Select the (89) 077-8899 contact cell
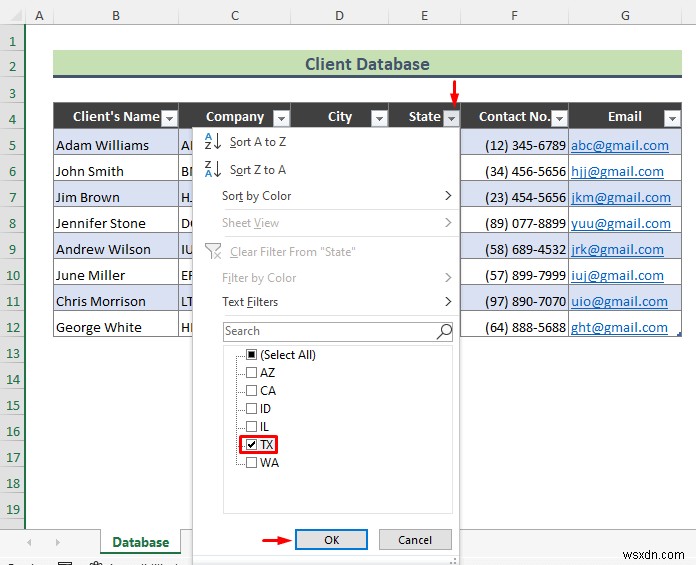The width and height of the screenshot is (696, 565). pyautogui.click(x=514, y=220)
